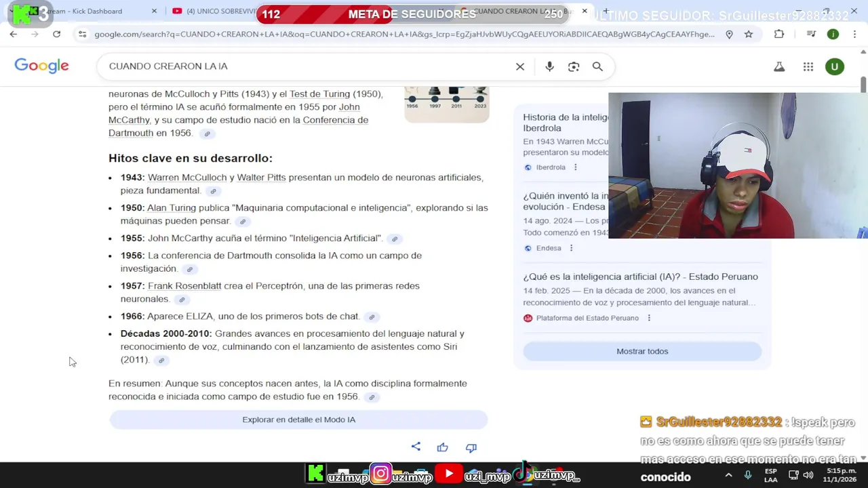
Task: Submit the search with the magnifier icon
Action: (597, 66)
